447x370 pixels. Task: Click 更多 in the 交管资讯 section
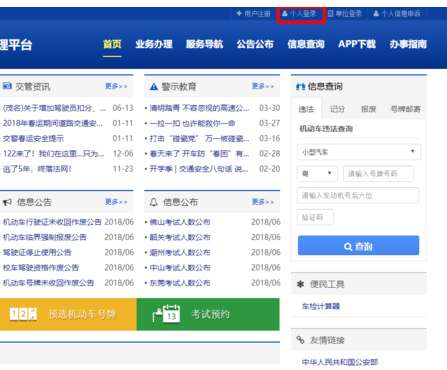click(x=116, y=86)
